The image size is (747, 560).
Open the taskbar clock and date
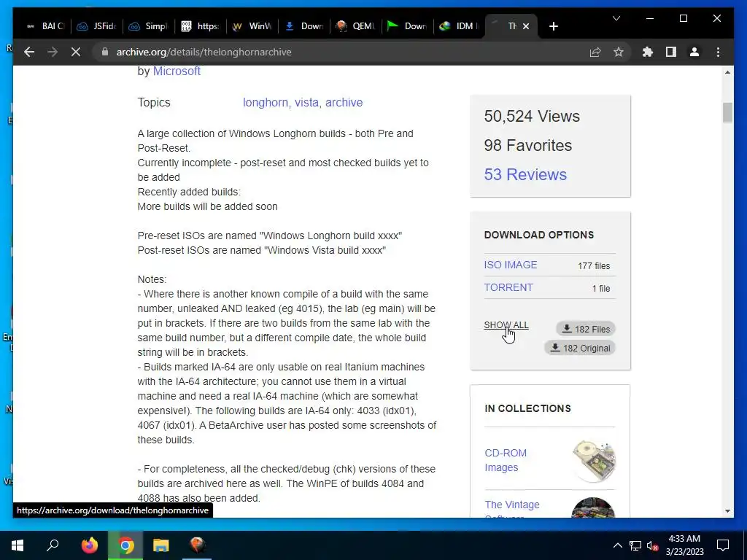pos(684,545)
